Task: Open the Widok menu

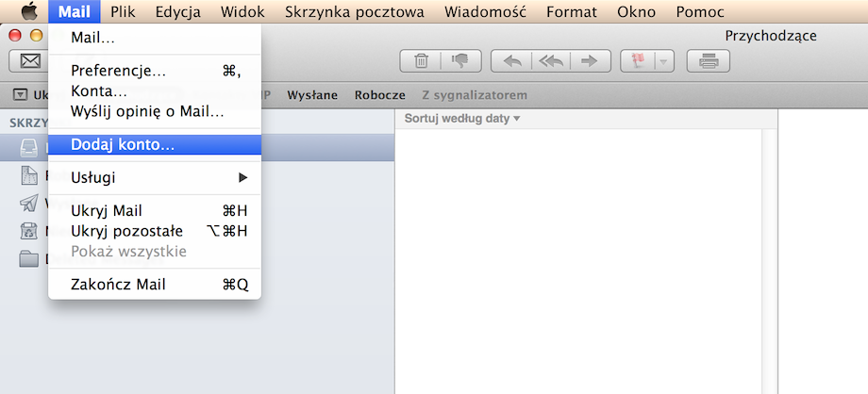Action: [x=242, y=11]
